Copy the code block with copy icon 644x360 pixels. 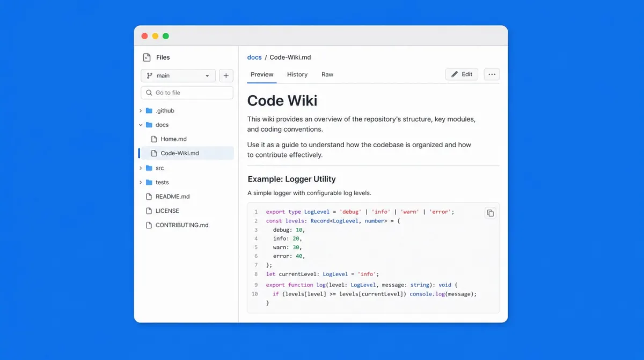point(490,213)
